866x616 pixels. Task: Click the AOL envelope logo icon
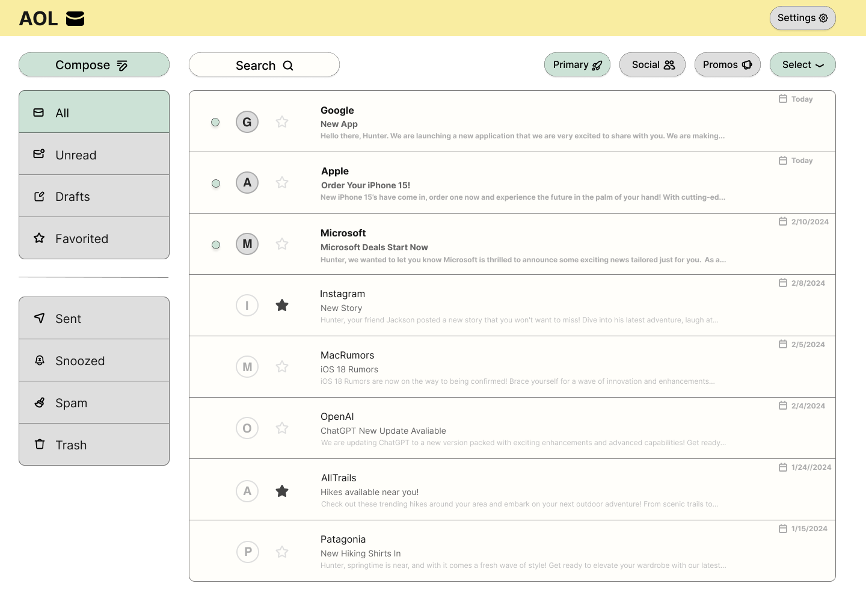tap(75, 19)
